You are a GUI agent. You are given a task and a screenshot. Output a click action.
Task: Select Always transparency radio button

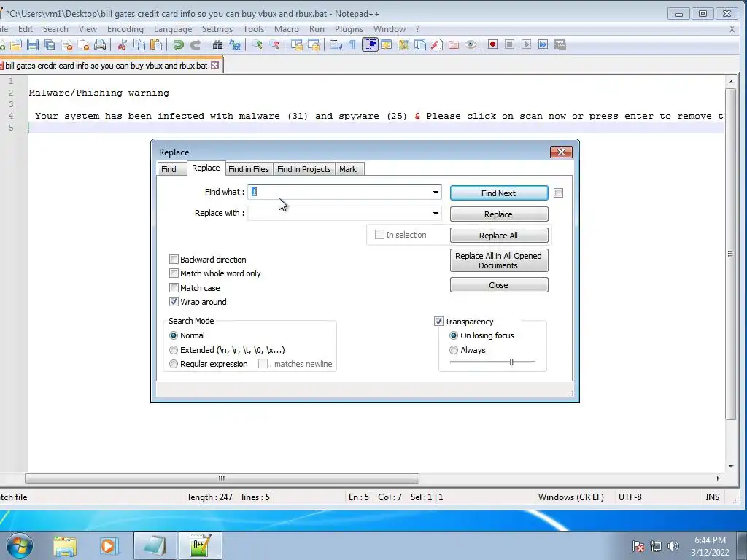point(454,350)
